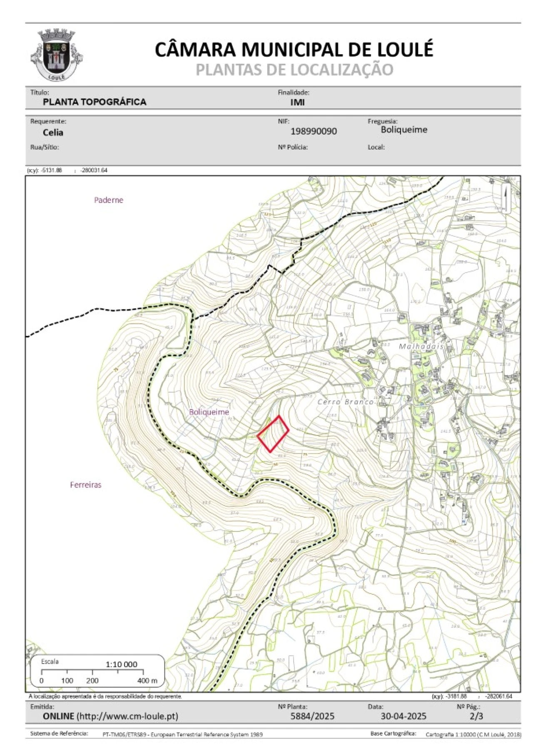Image resolution: width=533 pixels, height=756 pixels.
Task: Click the north arrow on the map
Action: [506, 198]
